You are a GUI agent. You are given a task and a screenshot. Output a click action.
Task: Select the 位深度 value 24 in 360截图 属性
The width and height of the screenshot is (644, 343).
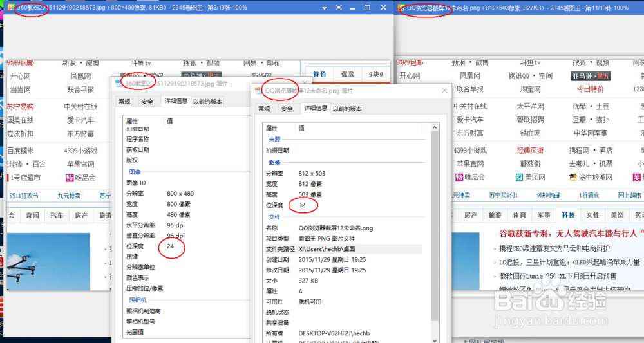click(171, 246)
